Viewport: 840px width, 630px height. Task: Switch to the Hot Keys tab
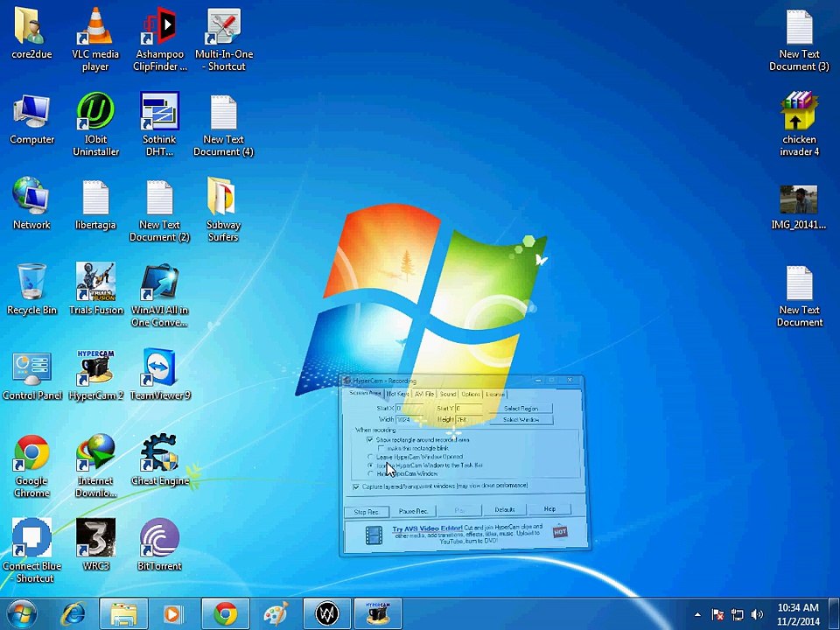click(398, 394)
